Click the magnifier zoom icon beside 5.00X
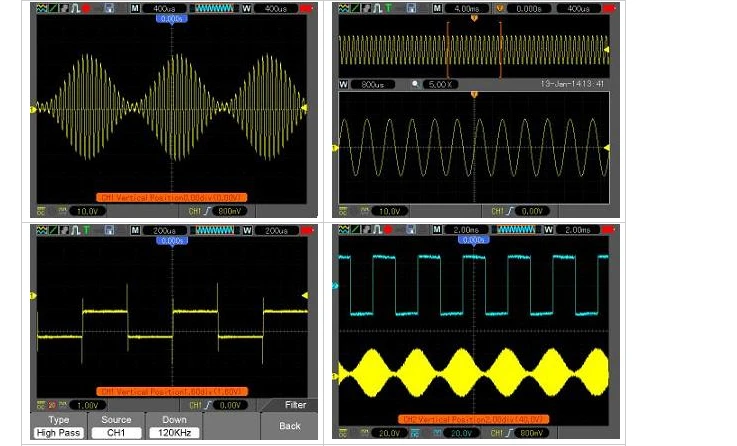Screen dimensions: 737x446 coord(416,85)
